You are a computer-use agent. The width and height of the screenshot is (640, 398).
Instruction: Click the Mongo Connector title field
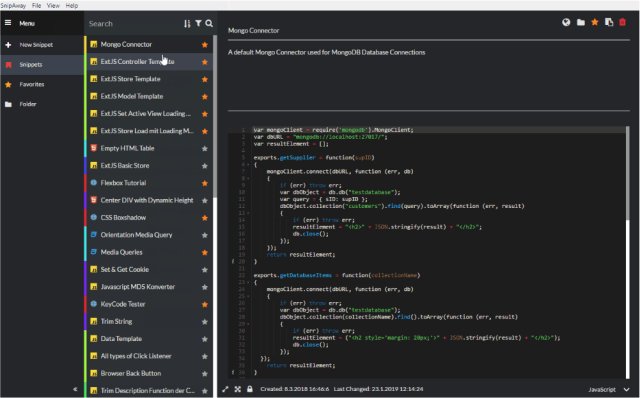pyautogui.click(x=429, y=31)
